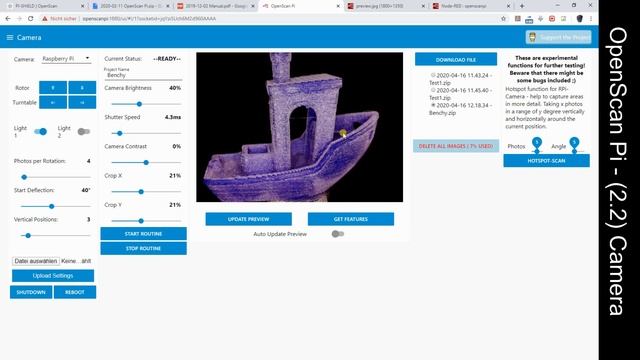Click Datei auswählen file chooser button

pyautogui.click(x=36, y=261)
